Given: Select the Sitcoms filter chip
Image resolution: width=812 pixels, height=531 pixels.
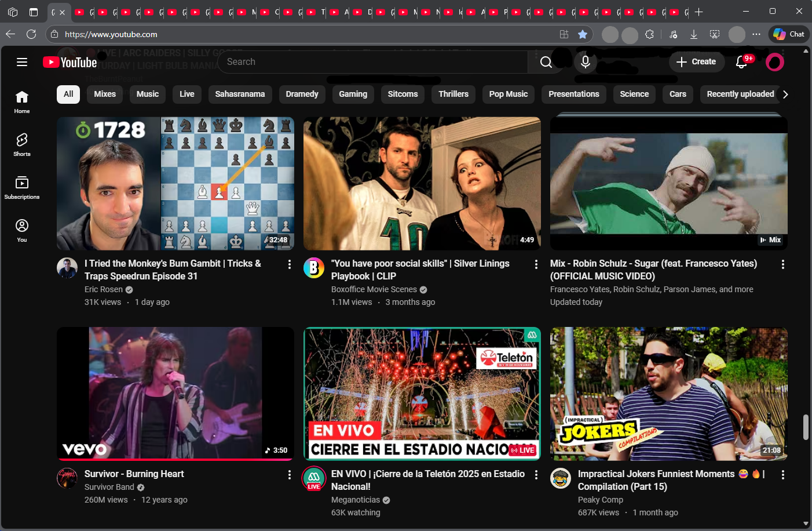Looking at the screenshot, I should coord(403,94).
